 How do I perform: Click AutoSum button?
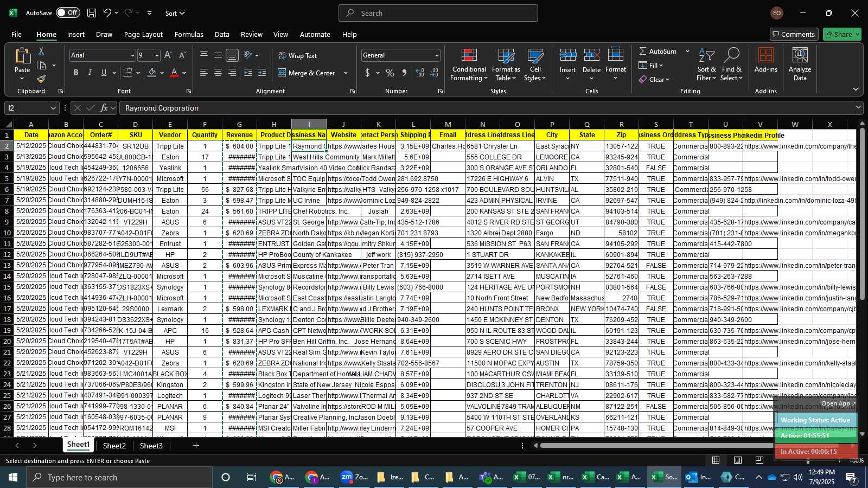[x=658, y=51]
